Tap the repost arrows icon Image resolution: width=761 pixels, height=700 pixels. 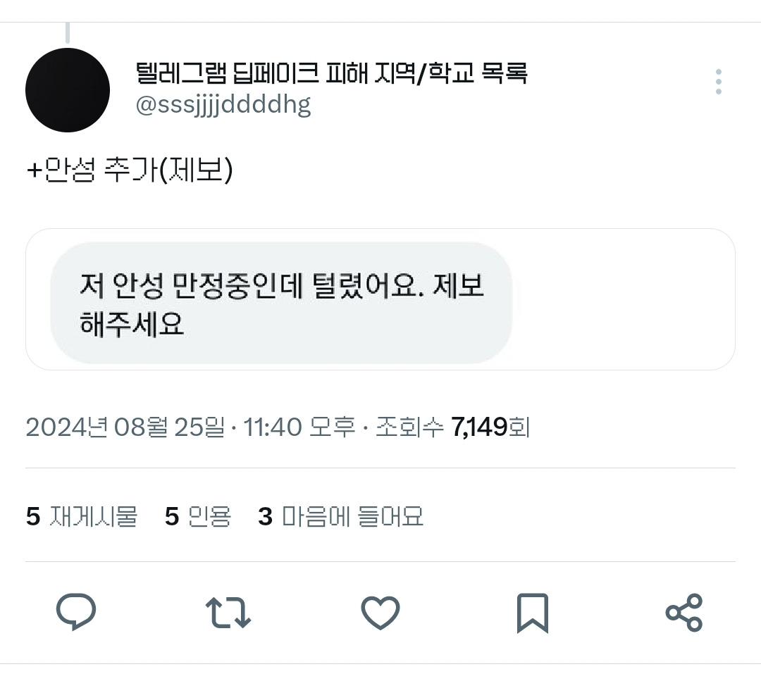228,612
